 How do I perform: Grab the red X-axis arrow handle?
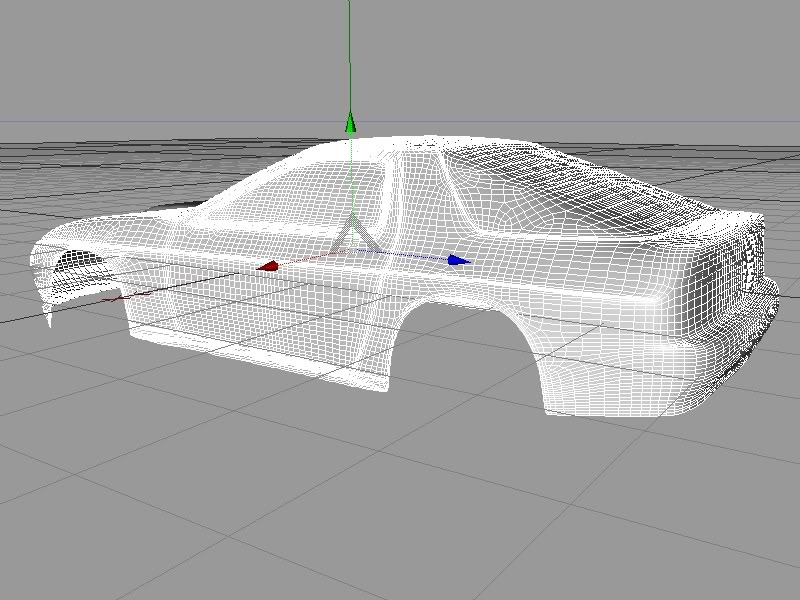(267, 266)
